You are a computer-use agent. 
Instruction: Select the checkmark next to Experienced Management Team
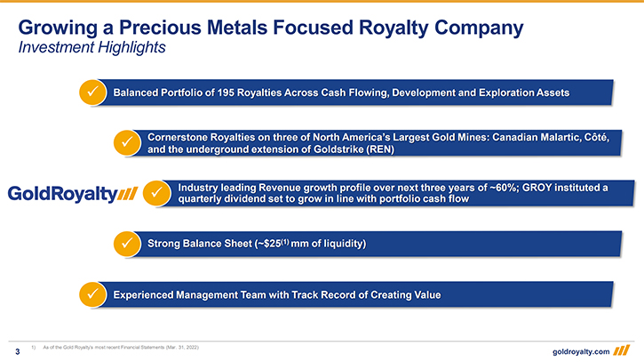tap(91, 294)
